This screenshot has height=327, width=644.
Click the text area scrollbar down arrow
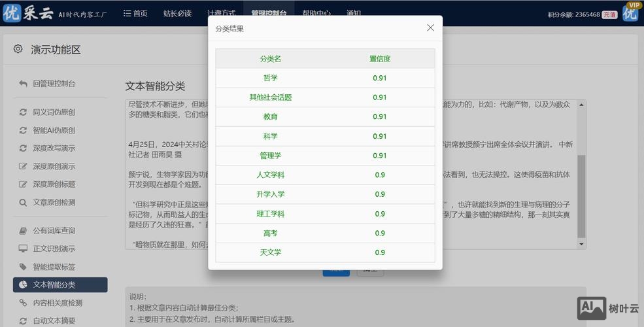pos(581,244)
